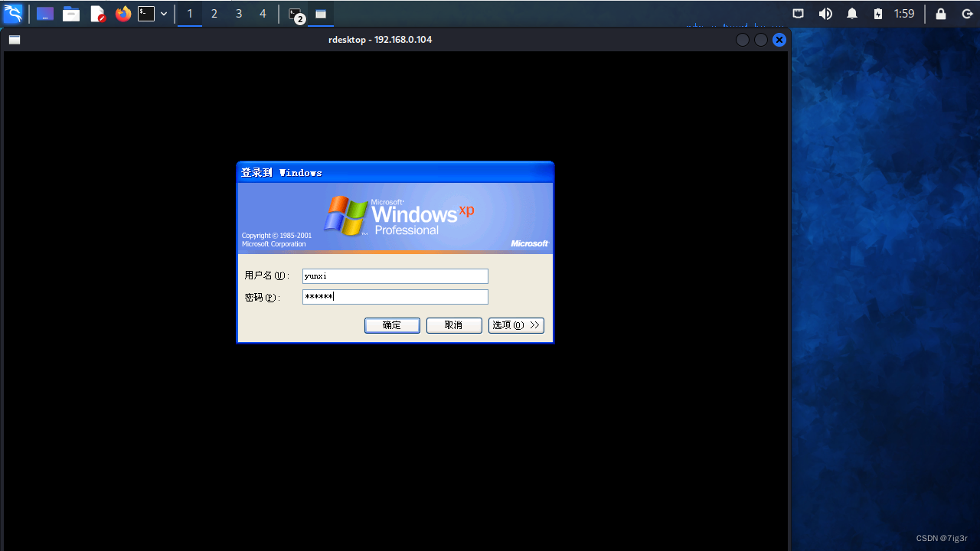980x551 pixels.
Task: Minimize the rdesktop window
Action: click(x=743, y=40)
